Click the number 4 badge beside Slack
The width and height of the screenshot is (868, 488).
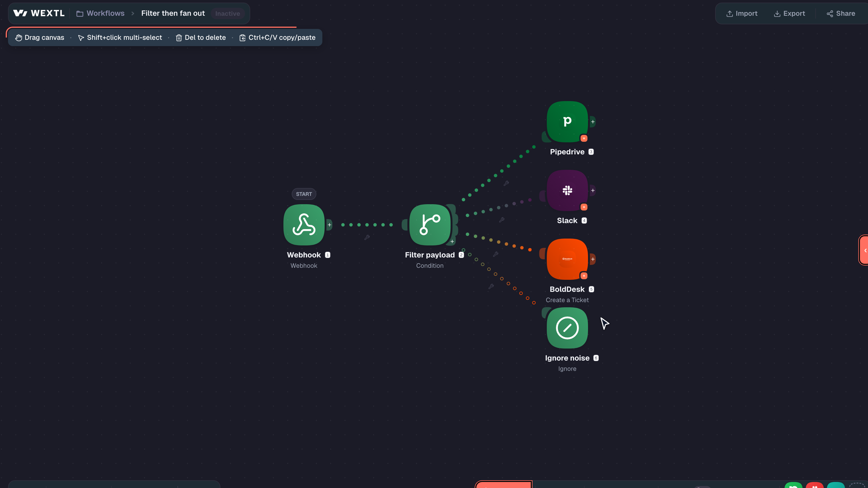tap(584, 221)
